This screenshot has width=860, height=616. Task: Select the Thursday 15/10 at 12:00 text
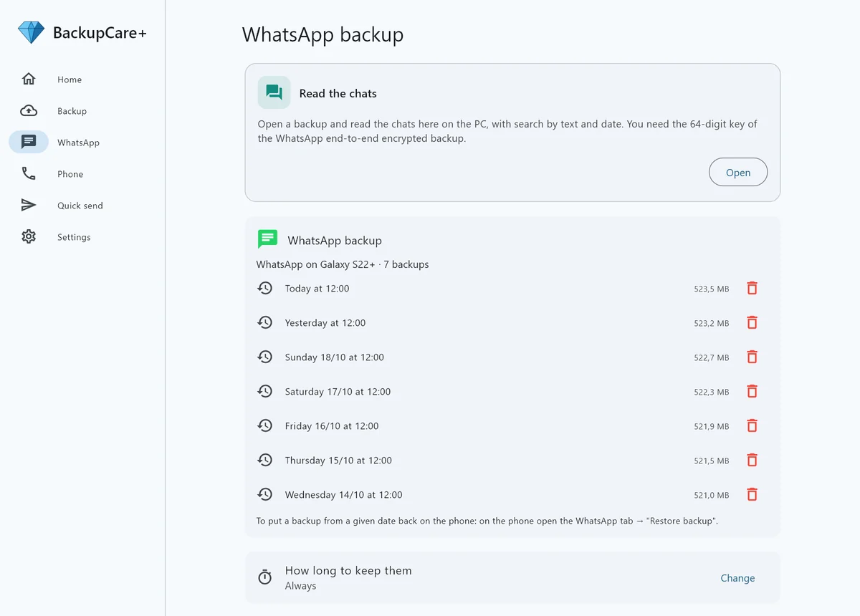(x=338, y=461)
